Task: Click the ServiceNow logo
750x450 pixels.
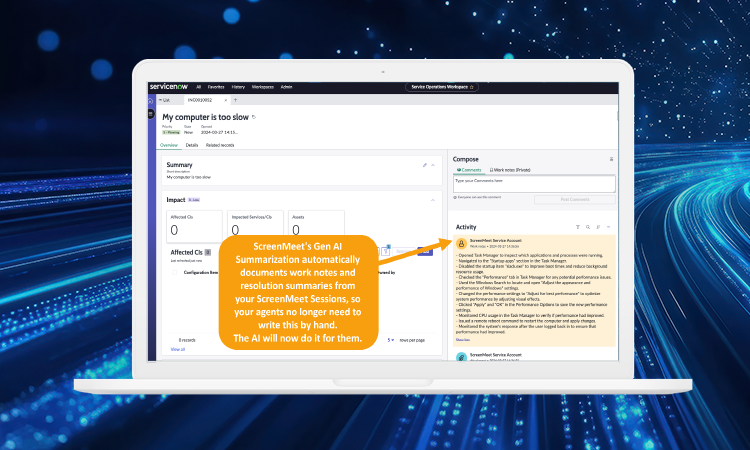Action: tap(169, 87)
